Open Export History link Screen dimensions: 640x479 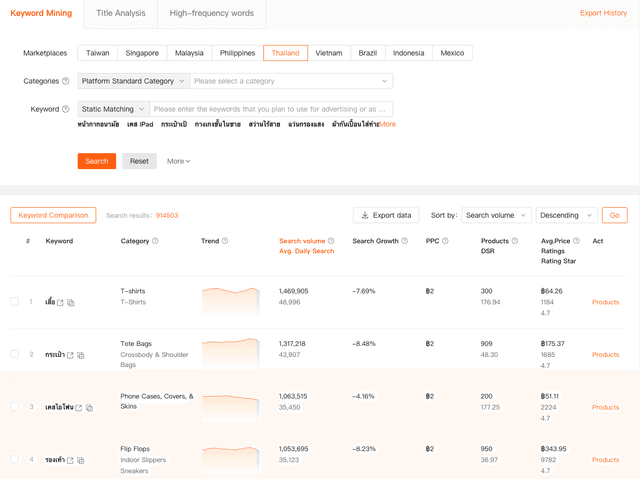click(603, 13)
